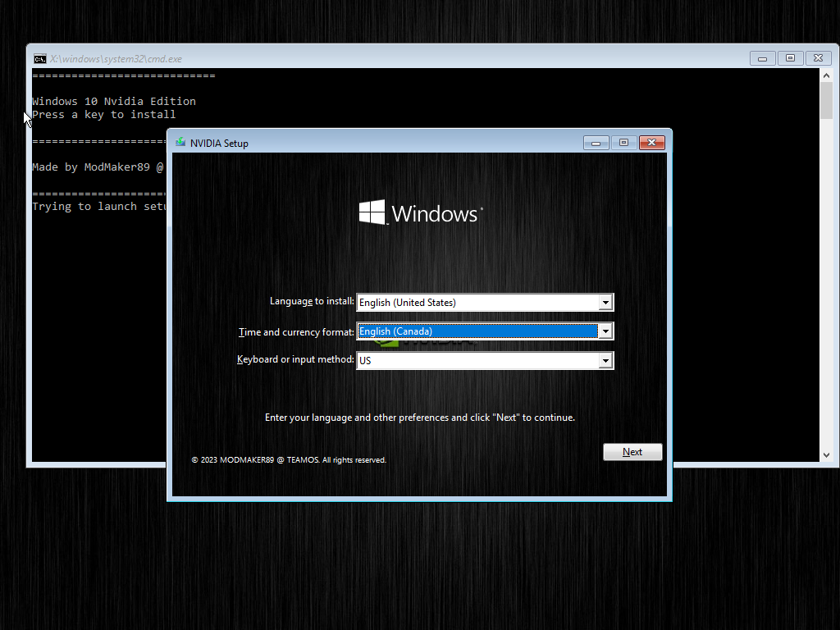
Task: Minimize the cmd.exe window
Action: (x=762, y=58)
